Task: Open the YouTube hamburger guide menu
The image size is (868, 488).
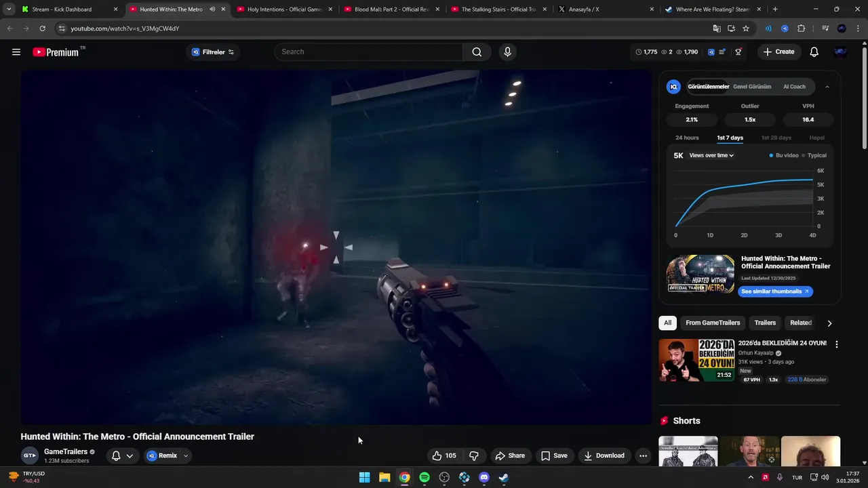Action: (16, 52)
